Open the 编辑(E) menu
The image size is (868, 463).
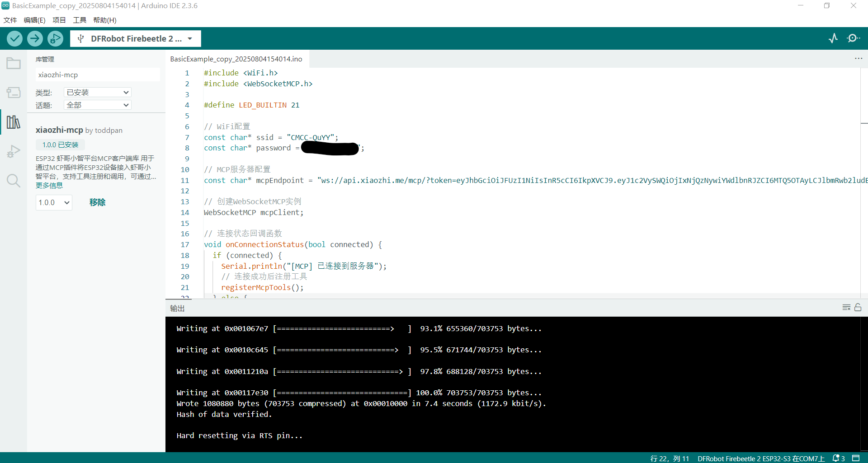(34, 20)
